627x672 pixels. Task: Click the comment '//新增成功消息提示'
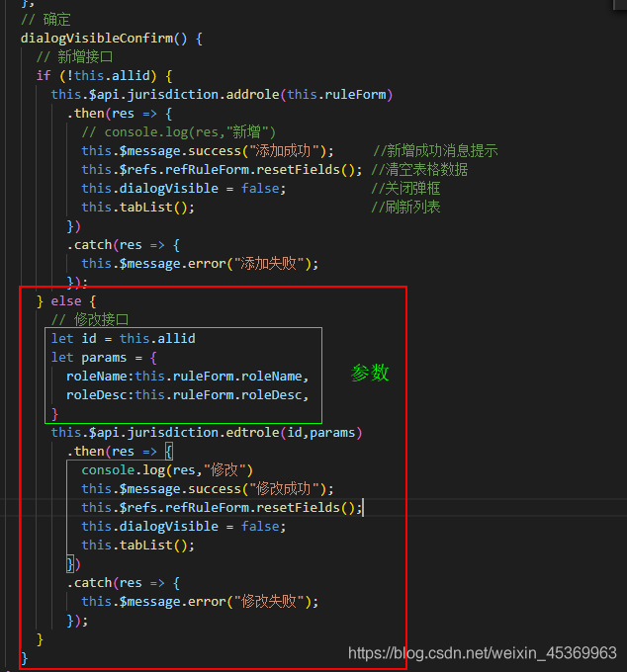click(x=435, y=151)
